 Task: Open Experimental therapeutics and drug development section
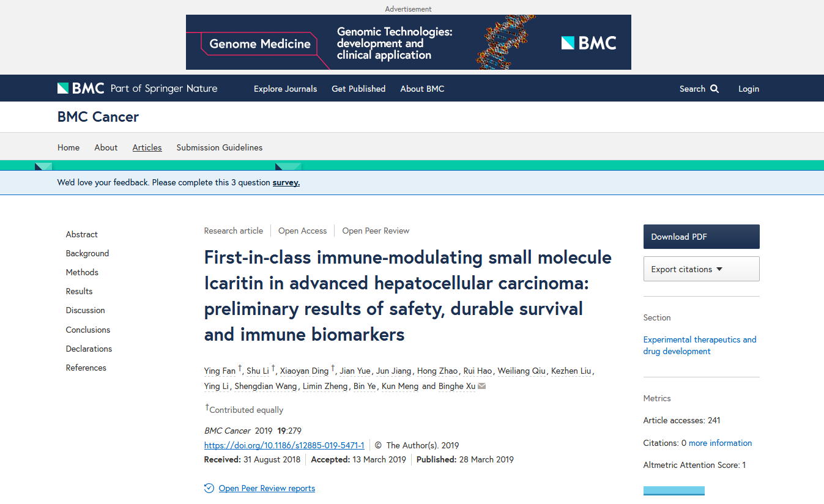(x=699, y=346)
